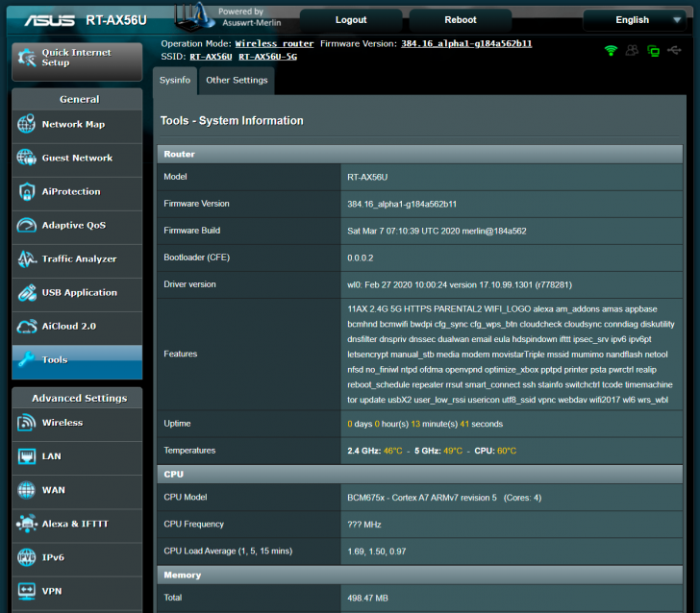The height and width of the screenshot is (613, 700).
Task: Open Adaptive QoS menu item
Action: pyautogui.click(x=77, y=228)
